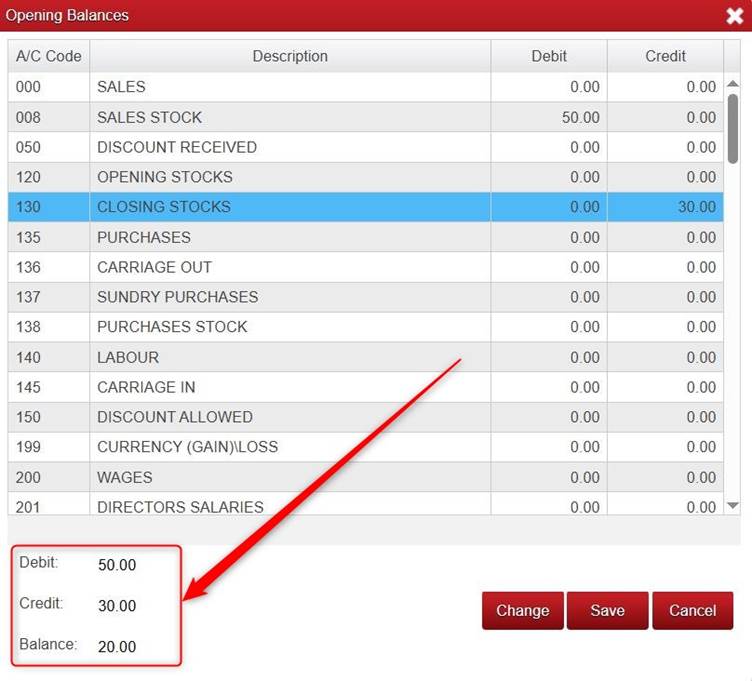
Task: Click account code 150
Action: pyautogui.click(x=28, y=417)
